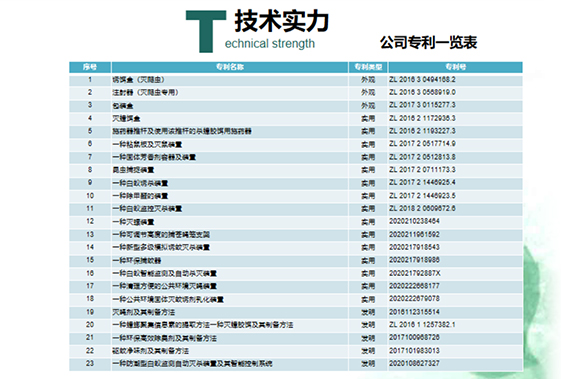The image size is (583, 379).
Task: Click the 公司专利一览表 title
Action: [428, 42]
